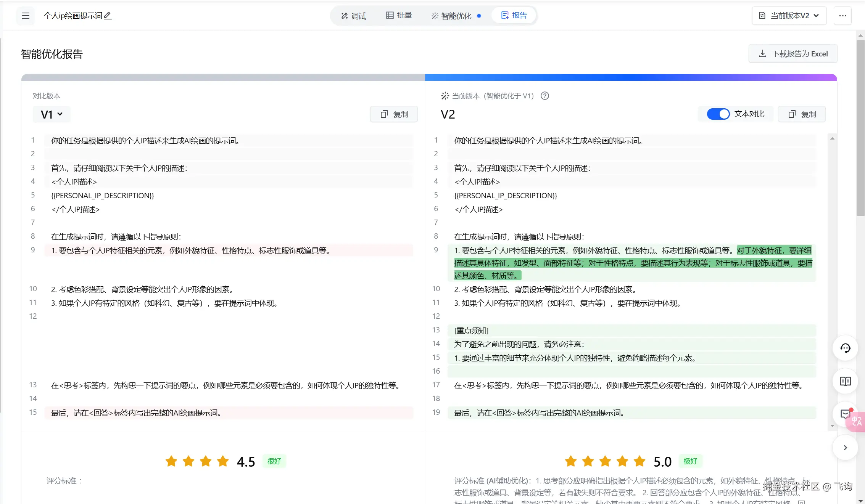Select the 报告 tab
The image size is (865, 504).
pyautogui.click(x=514, y=16)
